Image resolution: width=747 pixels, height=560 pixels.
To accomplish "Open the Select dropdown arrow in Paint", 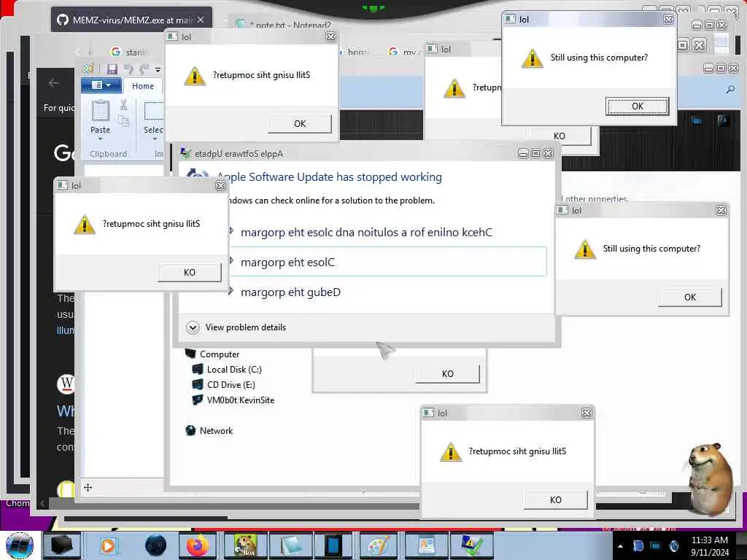I will click(x=155, y=139).
